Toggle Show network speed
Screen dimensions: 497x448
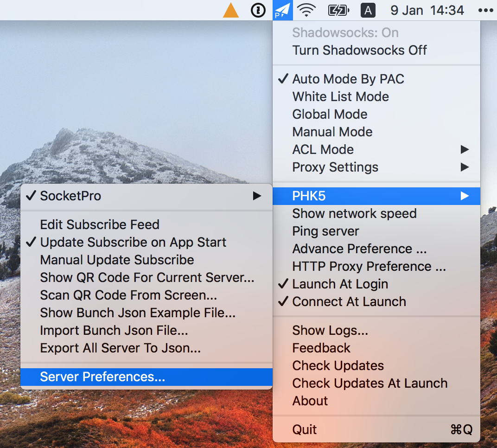point(376,214)
